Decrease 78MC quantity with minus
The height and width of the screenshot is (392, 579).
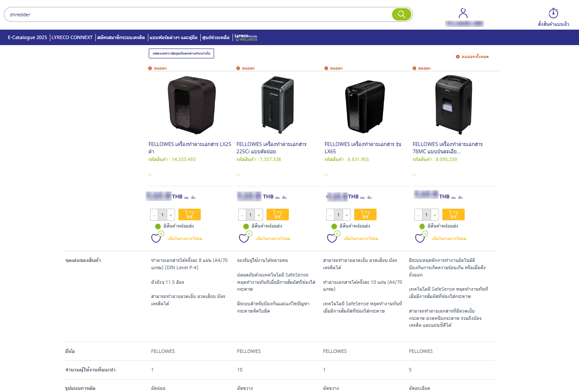pos(419,215)
